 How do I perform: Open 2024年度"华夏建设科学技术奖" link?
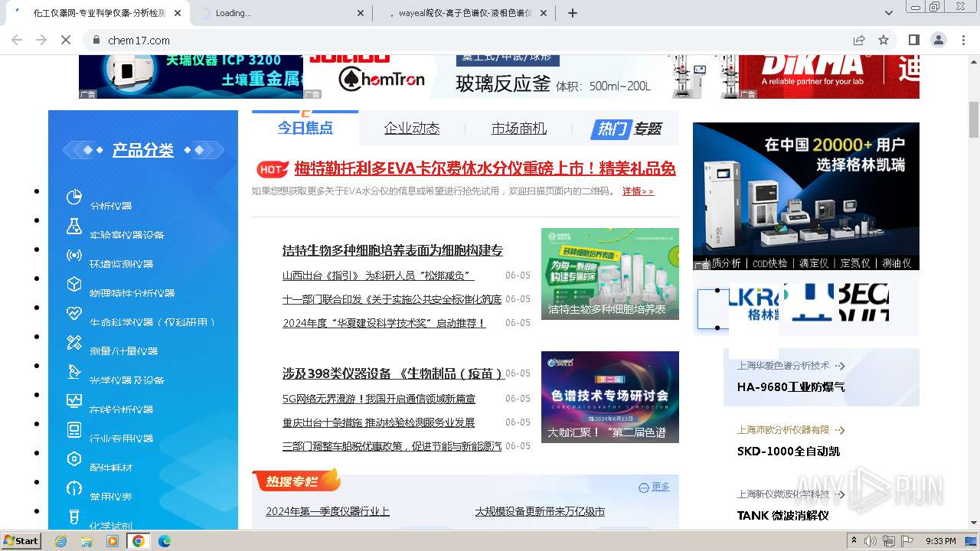pos(384,323)
